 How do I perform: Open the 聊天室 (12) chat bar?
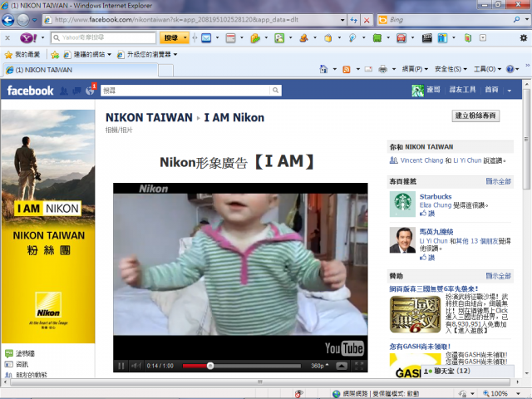(x=467, y=372)
